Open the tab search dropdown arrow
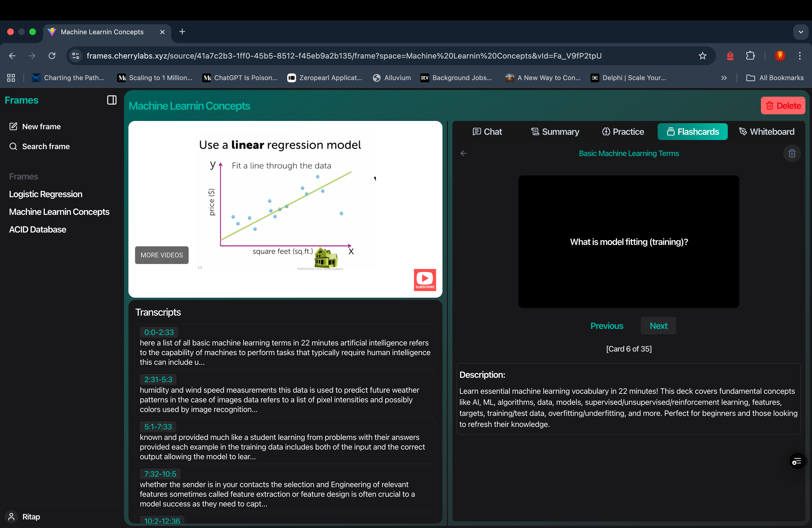Screen dimensions: 812x528 tap(801, 32)
